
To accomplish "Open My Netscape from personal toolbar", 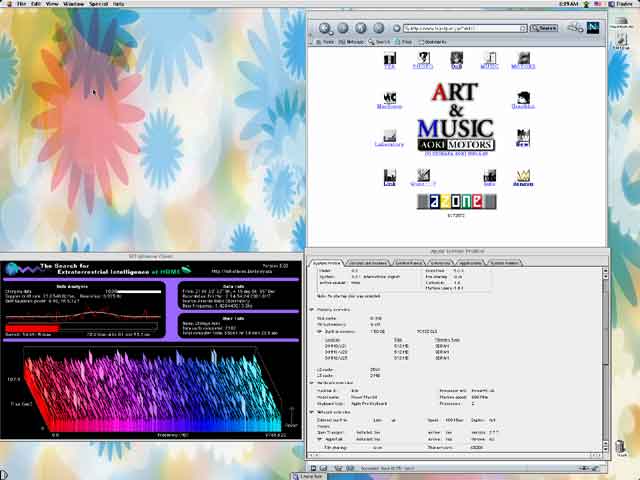I will (351, 42).
